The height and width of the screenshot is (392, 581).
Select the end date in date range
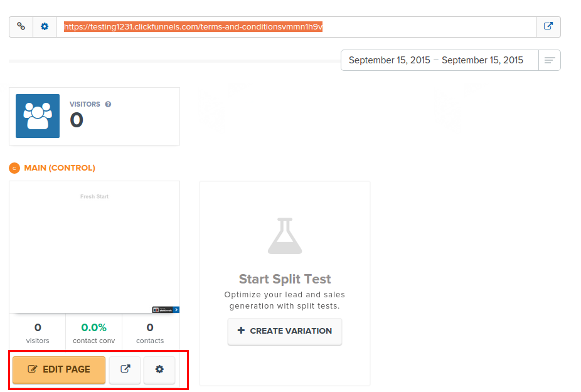[x=482, y=60]
